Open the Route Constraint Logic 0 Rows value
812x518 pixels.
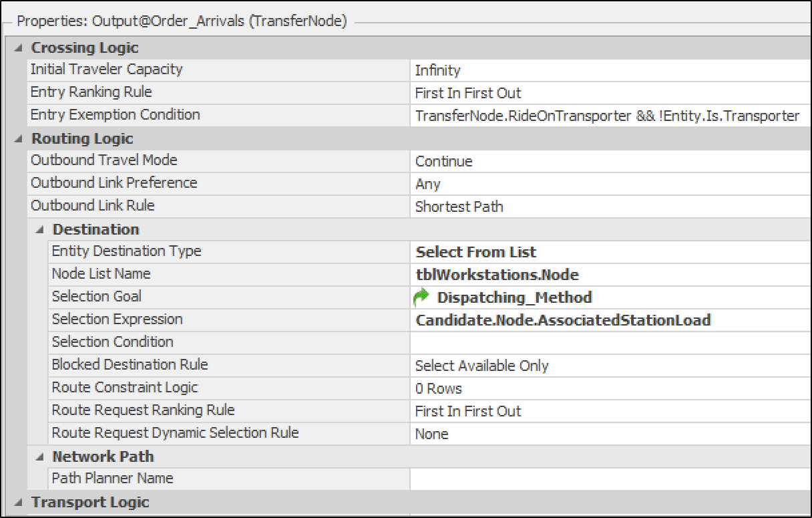tap(610, 388)
